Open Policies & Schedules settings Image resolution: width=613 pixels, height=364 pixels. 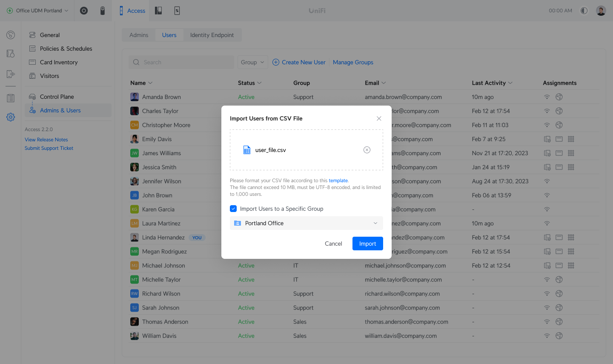tap(68, 49)
